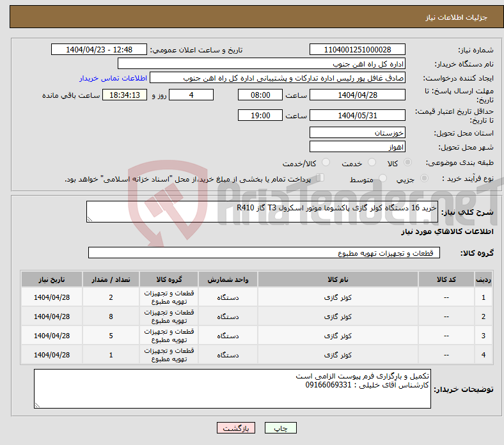The width and height of the screenshot is (504, 445).
Task: Click the تعداد / مقدار column header
Action: [x=111, y=279]
